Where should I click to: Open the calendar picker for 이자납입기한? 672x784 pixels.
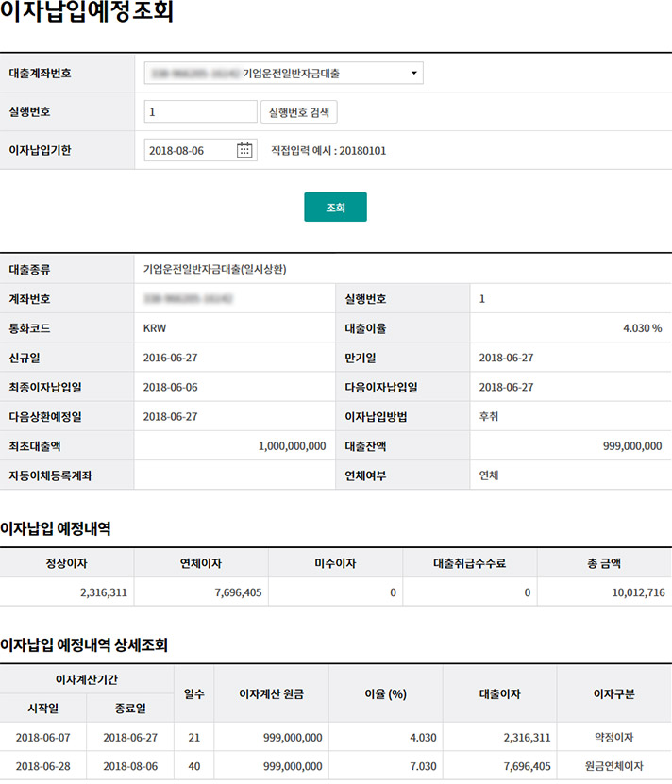tap(244, 150)
